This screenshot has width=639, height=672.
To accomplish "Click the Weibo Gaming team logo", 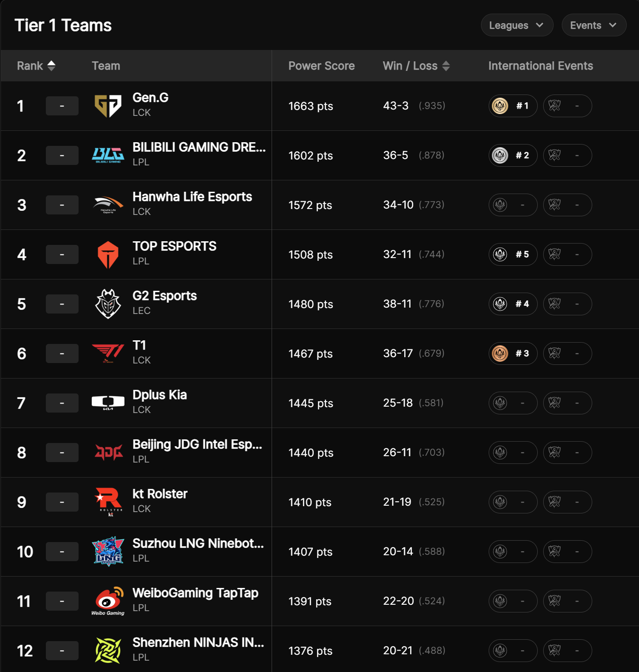I will click(108, 601).
